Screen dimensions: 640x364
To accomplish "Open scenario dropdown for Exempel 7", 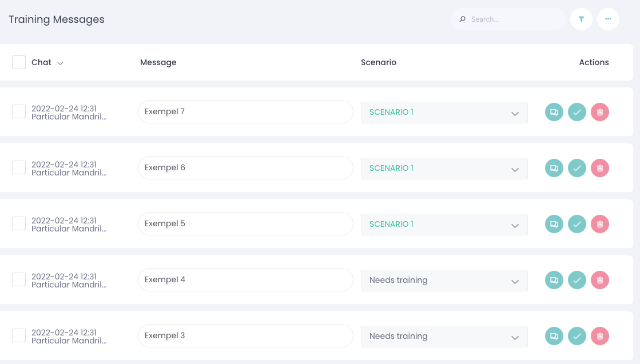I will click(x=444, y=113).
